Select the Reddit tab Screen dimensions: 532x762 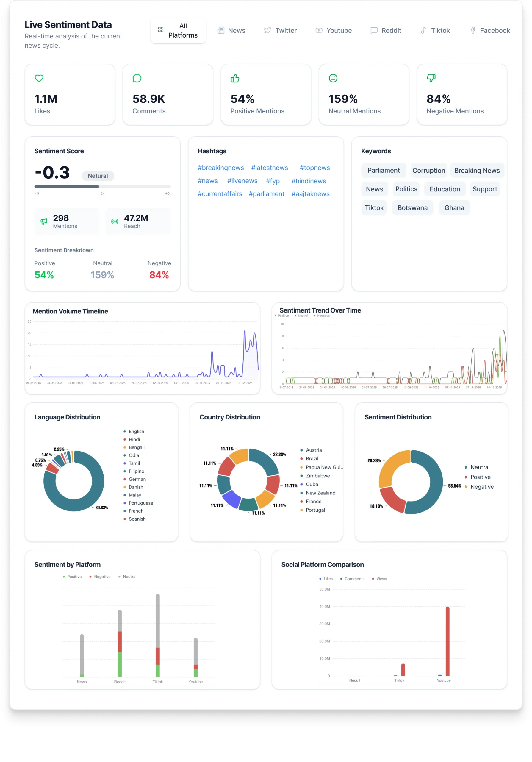tap(386, 31)
